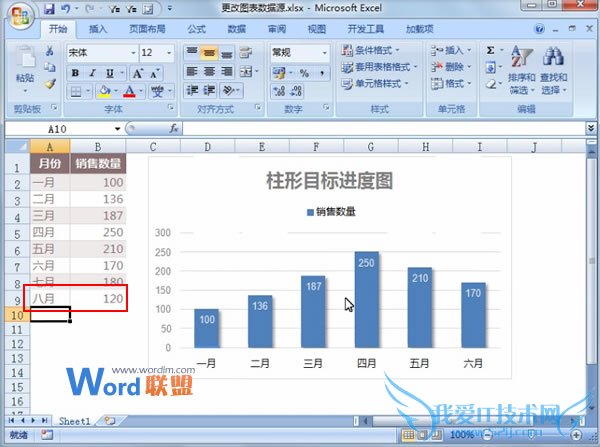Click the Paste button
This screenshot has height=447, width=600.
tap(25, 69)
